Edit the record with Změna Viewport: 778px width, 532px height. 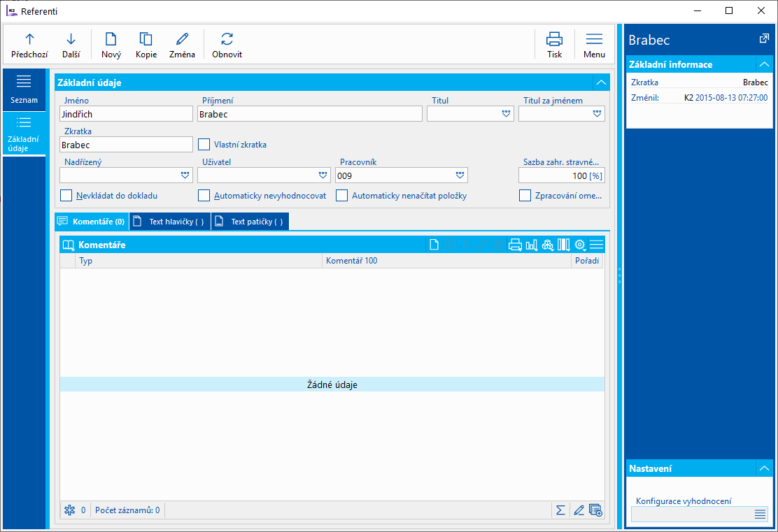click(x=182, y=45)
